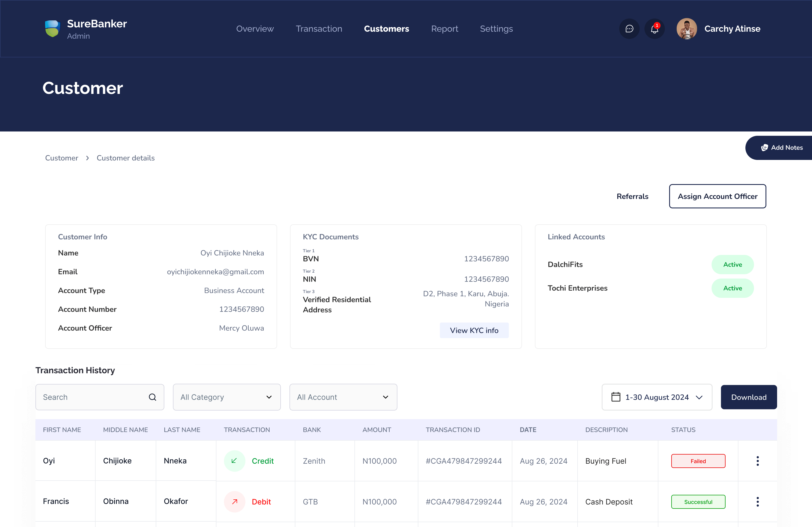
Task: Click Assign Account Officer button
Action: click(717, 196)
